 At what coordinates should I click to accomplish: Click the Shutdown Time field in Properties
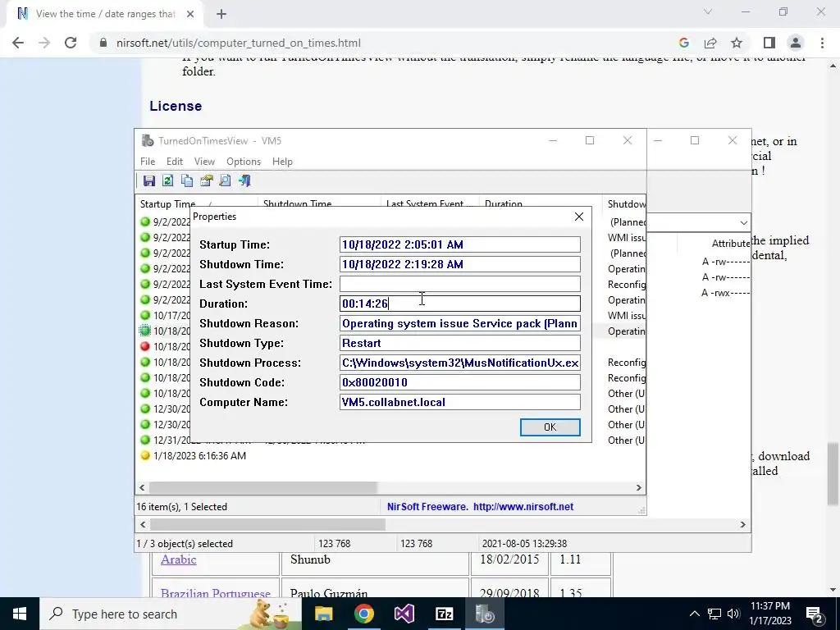(459, 264)
